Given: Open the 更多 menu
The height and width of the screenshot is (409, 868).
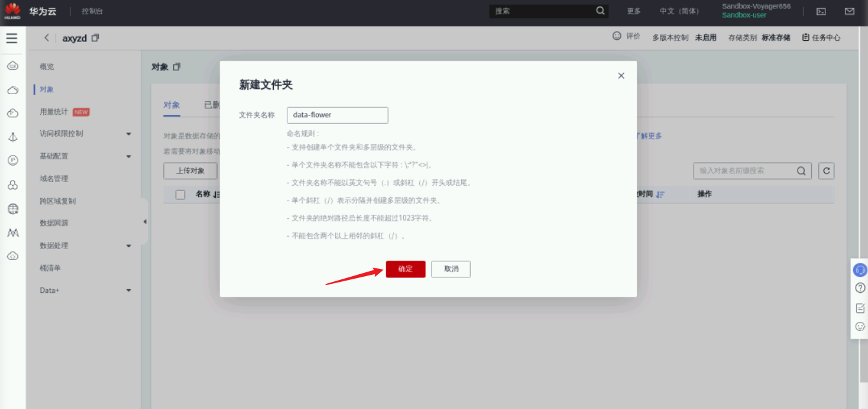Looking at the screenshot, I should point(634,12).
